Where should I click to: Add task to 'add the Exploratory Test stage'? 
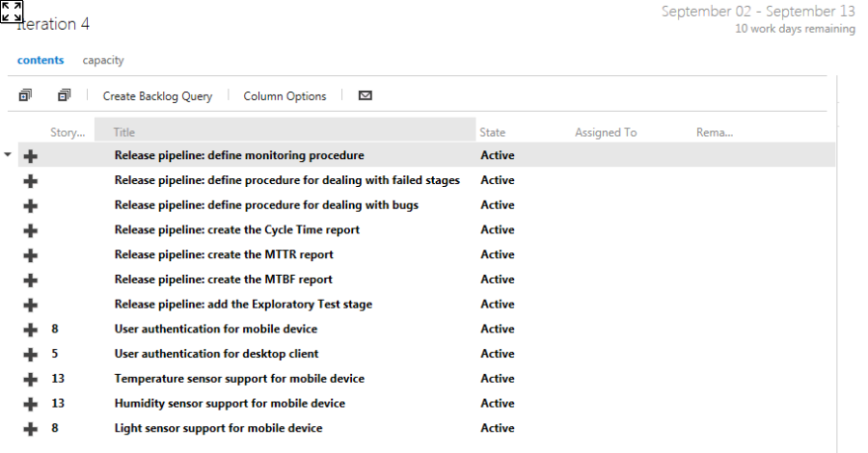point(30,305)
